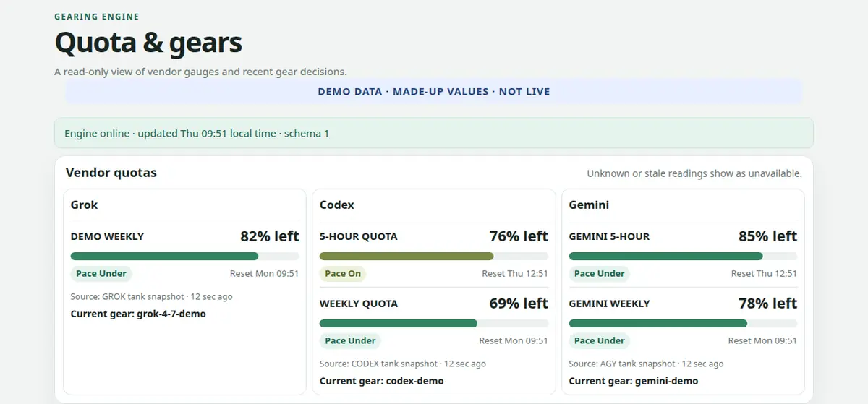Click the 5-HOUR QUOTA label

click(358, 236)
